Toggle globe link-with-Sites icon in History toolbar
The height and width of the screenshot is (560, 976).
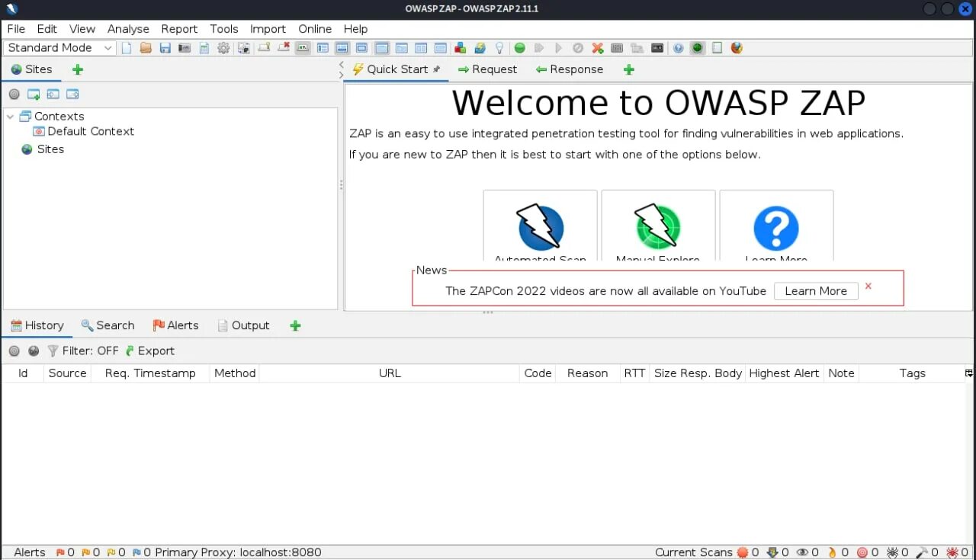[34, 351]
